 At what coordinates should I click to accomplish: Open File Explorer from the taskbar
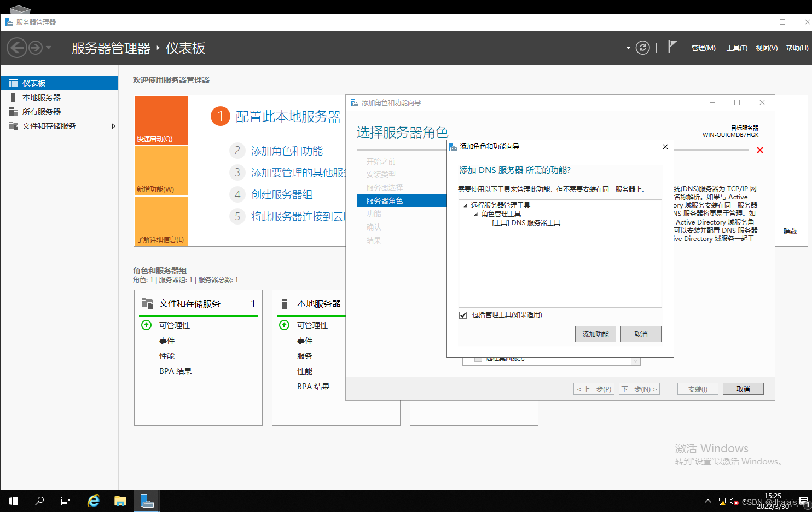point(120,501)
